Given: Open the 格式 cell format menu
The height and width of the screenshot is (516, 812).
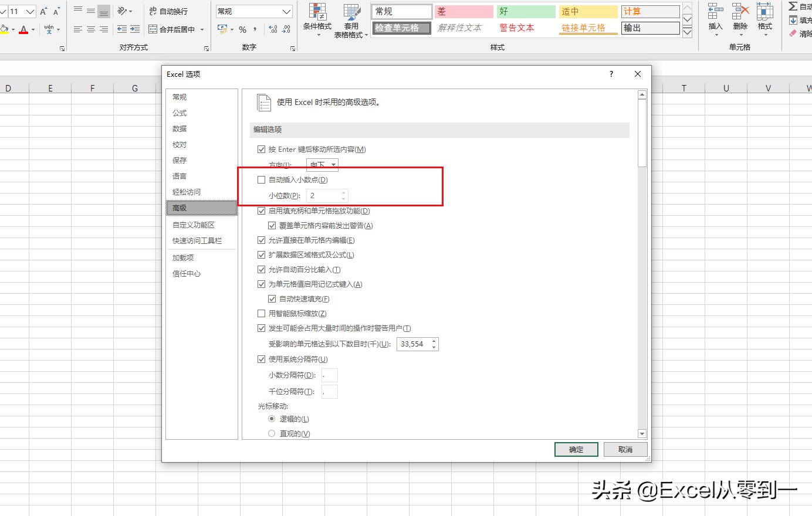Looking at the screenshot, I should pyautogui.click(x=765, y=19).
